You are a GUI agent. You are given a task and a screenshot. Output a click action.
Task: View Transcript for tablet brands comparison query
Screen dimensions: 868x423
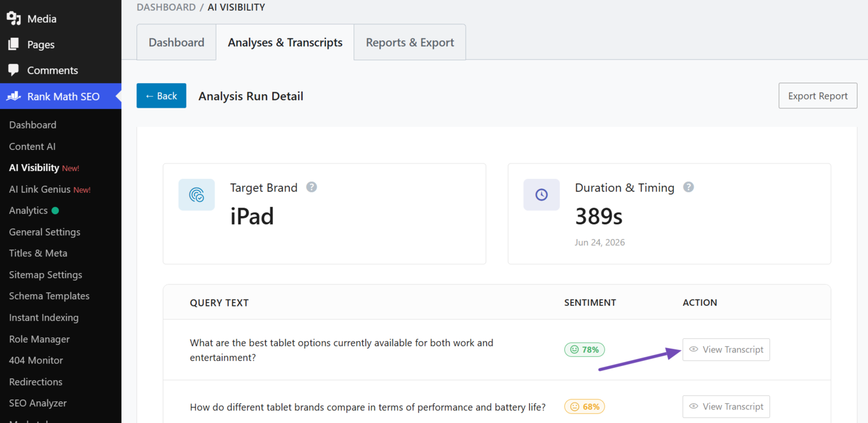[x=726, y=406]
